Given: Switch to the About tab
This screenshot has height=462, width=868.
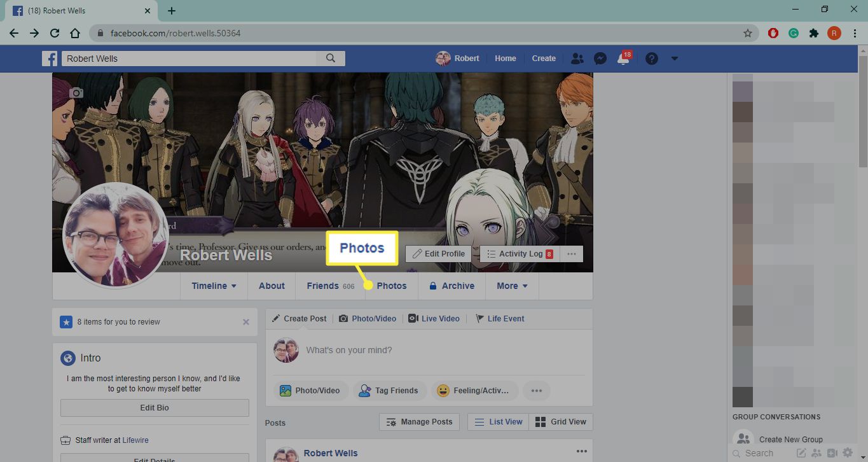Looking at the screenshot, I should click(272, 286).
